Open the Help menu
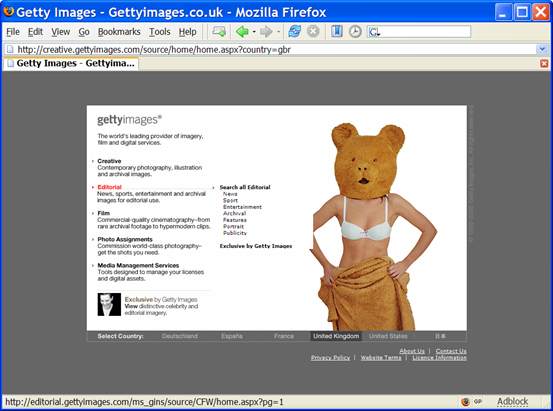Viewport: 553px width, 411px height. (187, 32)
